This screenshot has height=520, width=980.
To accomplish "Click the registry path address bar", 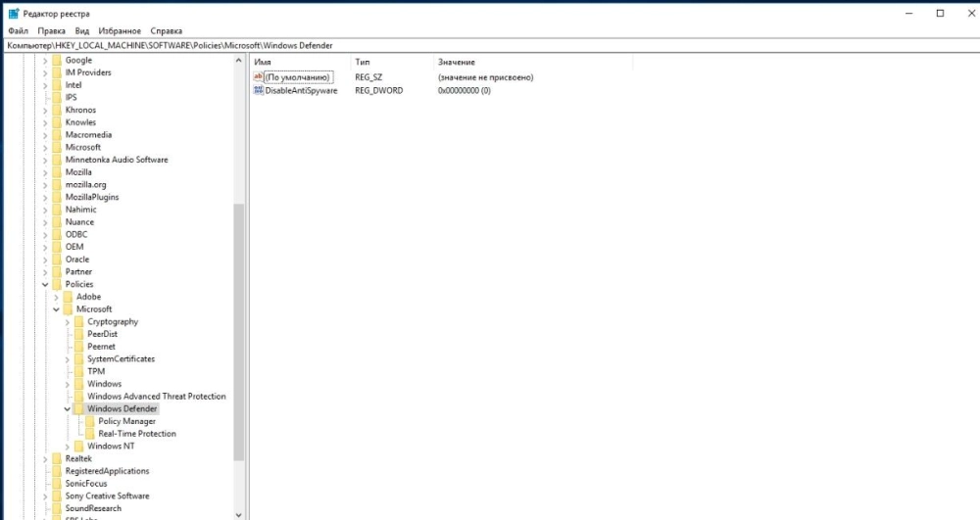I will click(x=490, y=46).
